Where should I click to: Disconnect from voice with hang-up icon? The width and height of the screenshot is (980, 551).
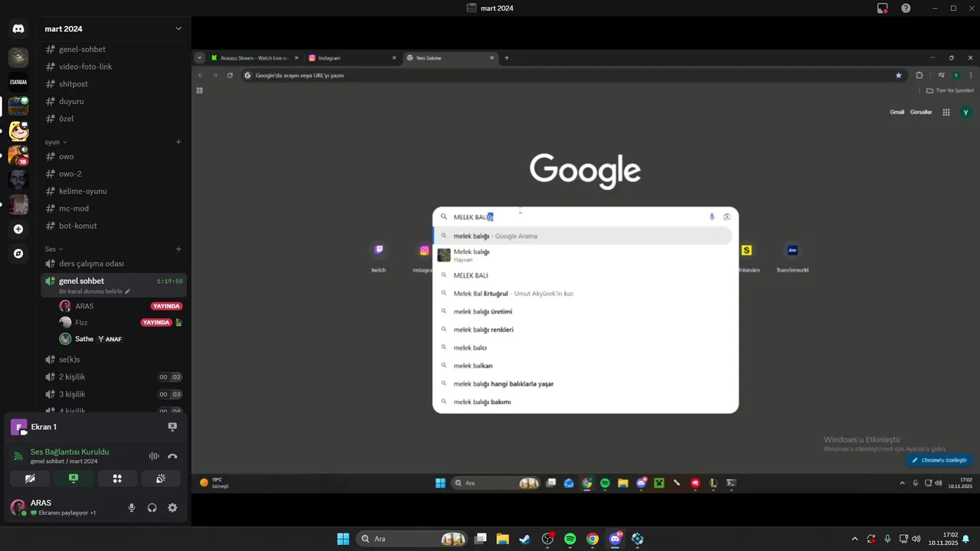coord(172,456)
